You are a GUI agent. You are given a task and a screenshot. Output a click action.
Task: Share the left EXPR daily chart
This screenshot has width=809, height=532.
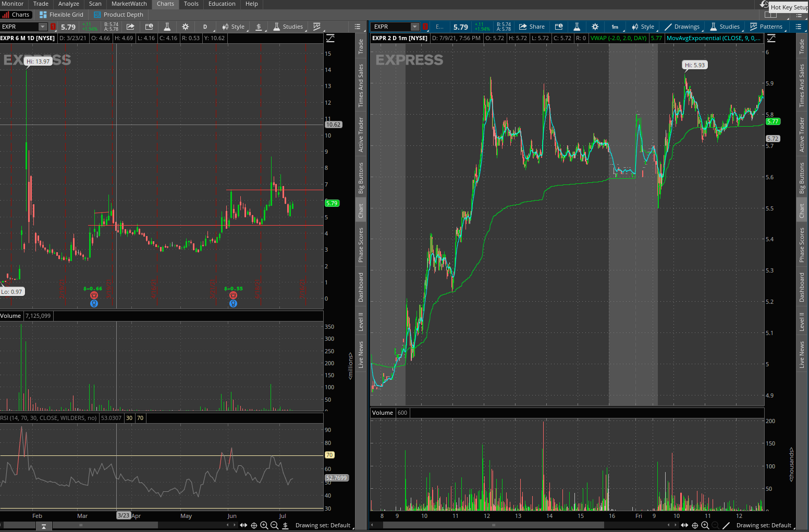pos(130,27)
